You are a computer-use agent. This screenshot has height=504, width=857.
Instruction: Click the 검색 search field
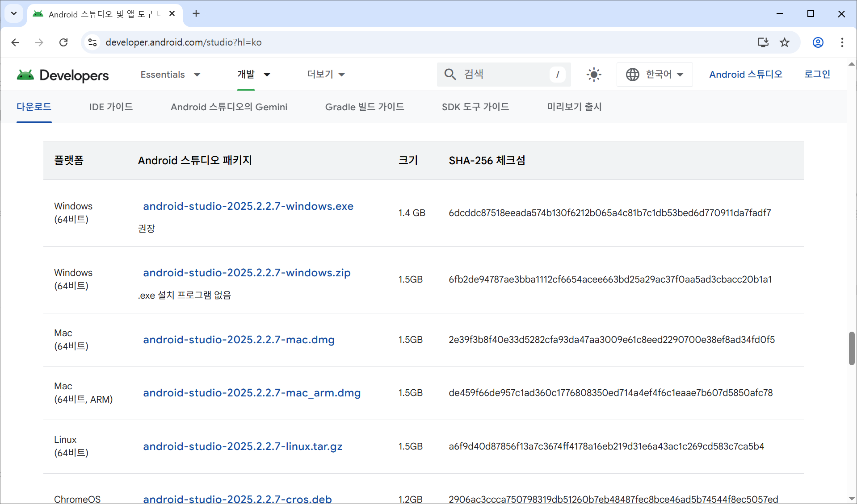(504, 74)
